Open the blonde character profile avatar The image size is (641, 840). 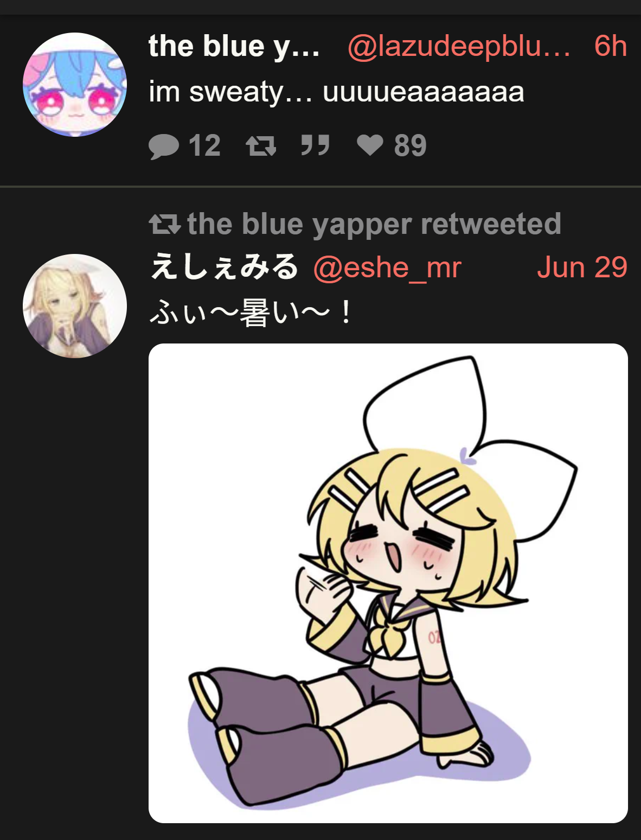75,306
